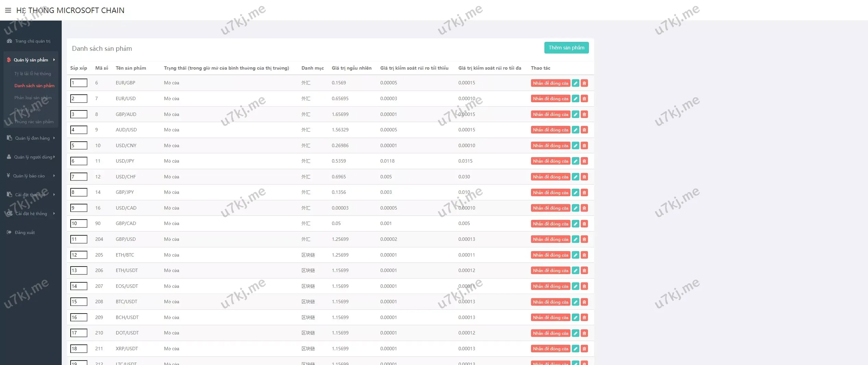Click the delete trash icon for EUR/USD
This screenshot has width=868, height=365.
pyautogui.click(x=584, y=99)
